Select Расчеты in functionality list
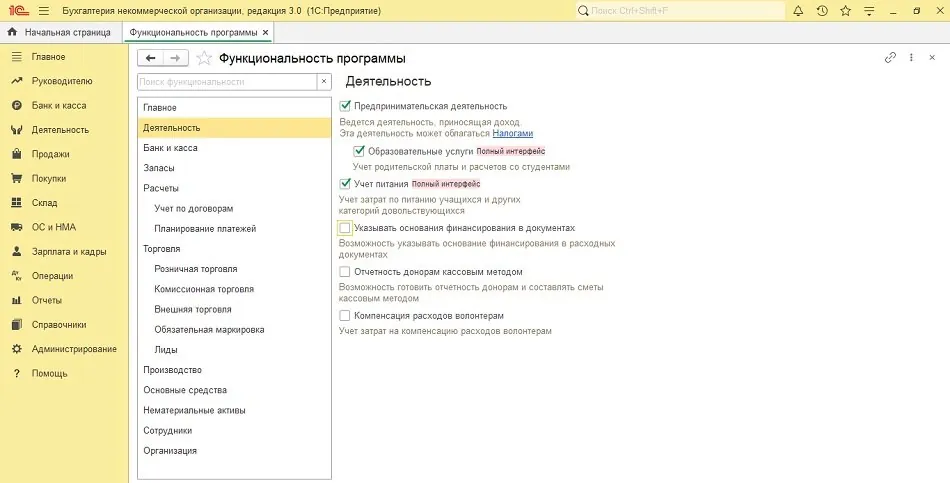This screenshot has width=950, height=483. [234, 188]
